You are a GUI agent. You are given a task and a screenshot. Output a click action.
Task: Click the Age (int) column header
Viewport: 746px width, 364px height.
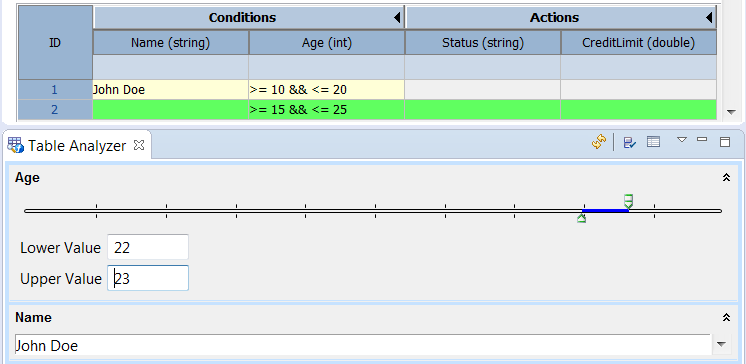[327, 43]
